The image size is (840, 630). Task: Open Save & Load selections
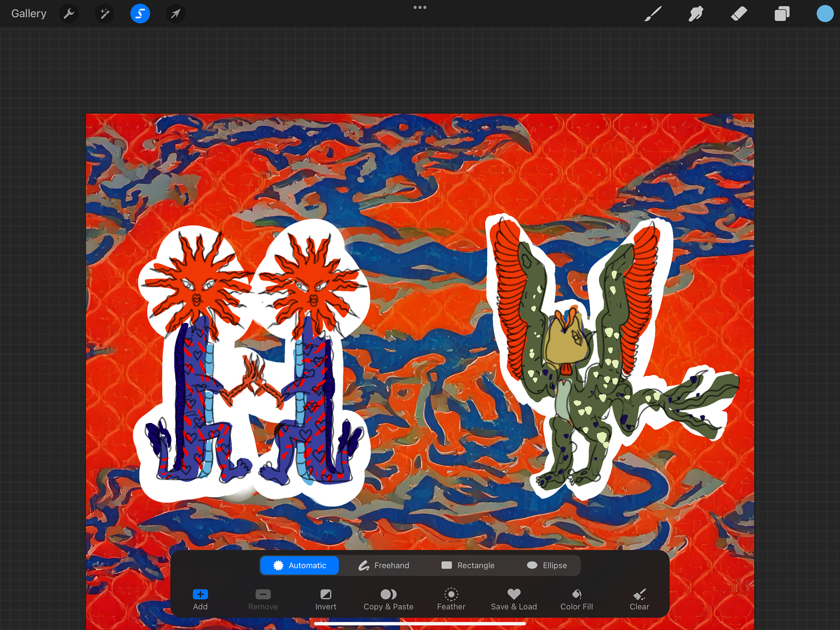click(x=514, y=599)
